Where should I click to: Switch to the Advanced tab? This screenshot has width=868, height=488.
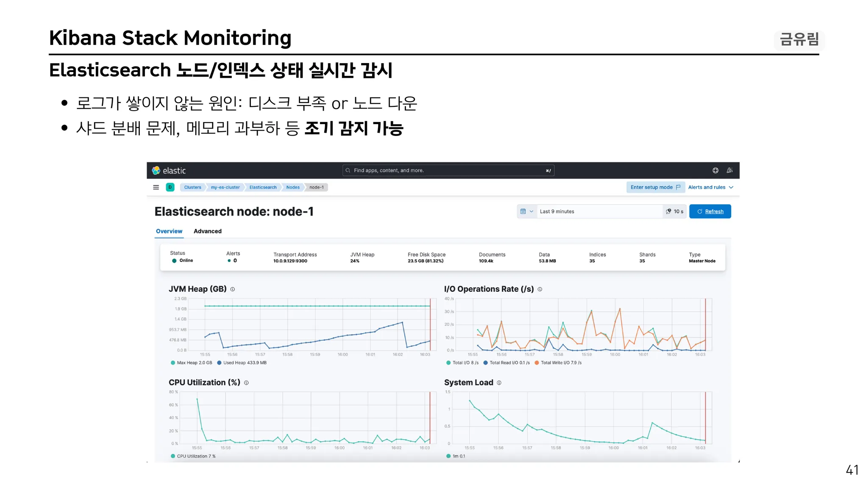point(208,231)
